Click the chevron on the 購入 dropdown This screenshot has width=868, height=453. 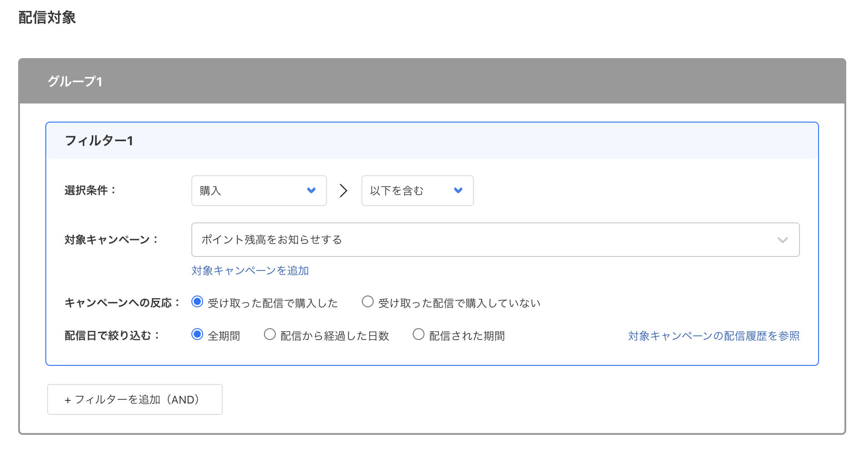click(x=311, y=191)
